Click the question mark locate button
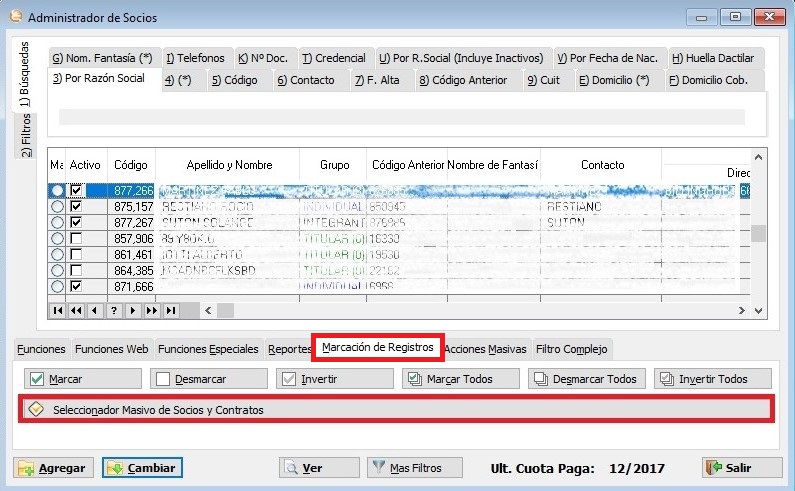The height and width of the screenshot is (491, 795). tap(114, 311)
